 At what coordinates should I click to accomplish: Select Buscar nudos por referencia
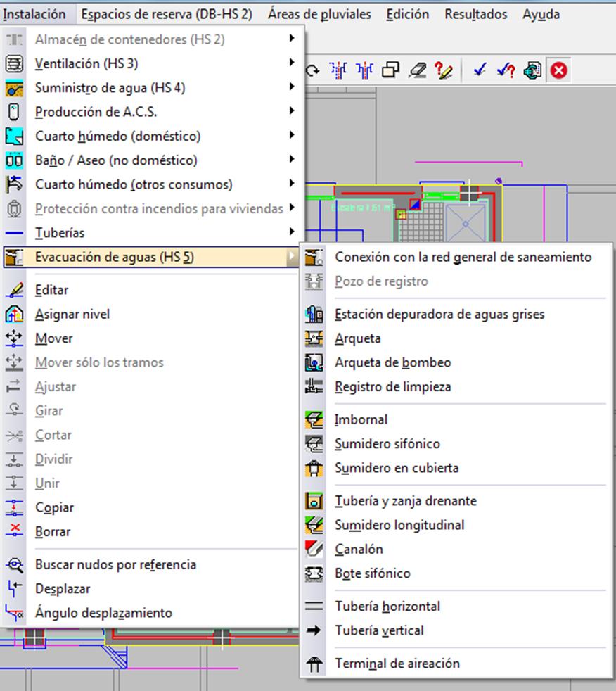click(x=115, y=564)
